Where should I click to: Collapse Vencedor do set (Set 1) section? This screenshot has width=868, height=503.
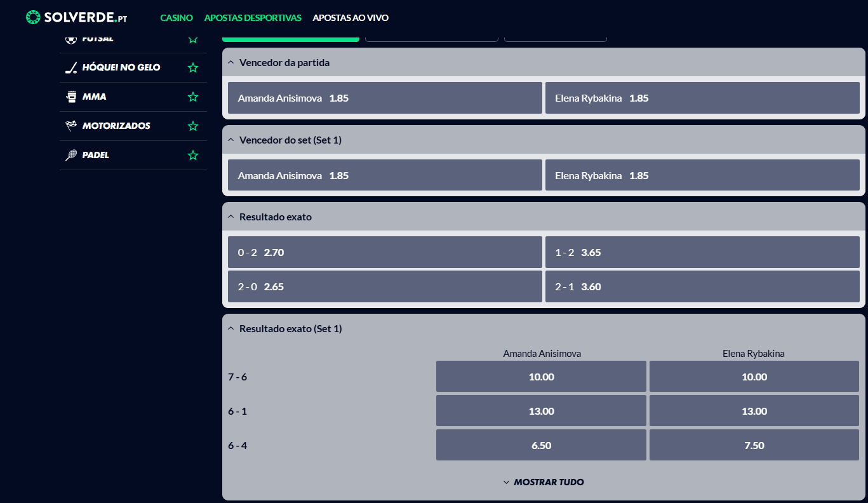(x=231, y=140)
